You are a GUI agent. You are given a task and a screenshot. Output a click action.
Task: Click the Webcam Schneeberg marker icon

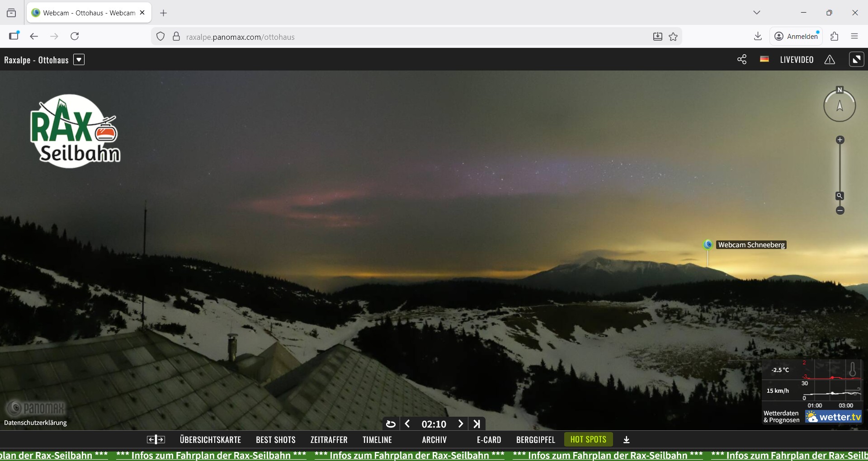tap(708, 245)
